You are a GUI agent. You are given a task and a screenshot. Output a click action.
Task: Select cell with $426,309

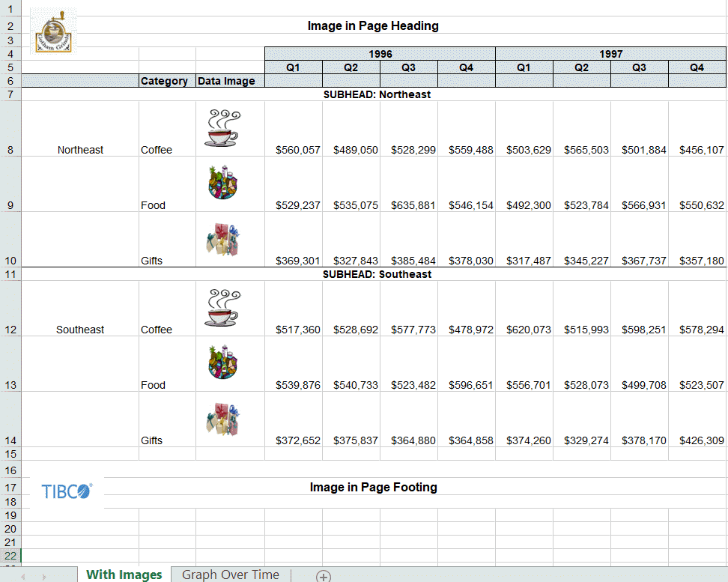(x=697, y=419)
